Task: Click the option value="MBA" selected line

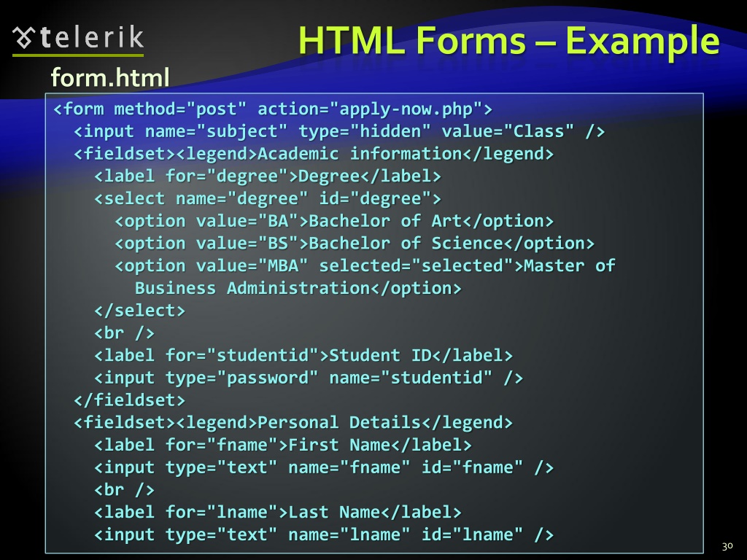Action: [365, 265]
